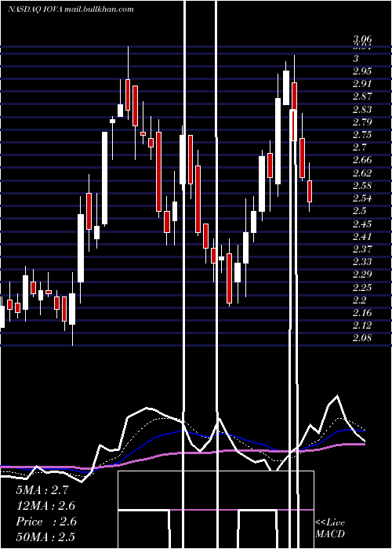Click the 2.95 price level label
Image resolution: width=392 pixels, height=549 pixels.
point(362,71)
